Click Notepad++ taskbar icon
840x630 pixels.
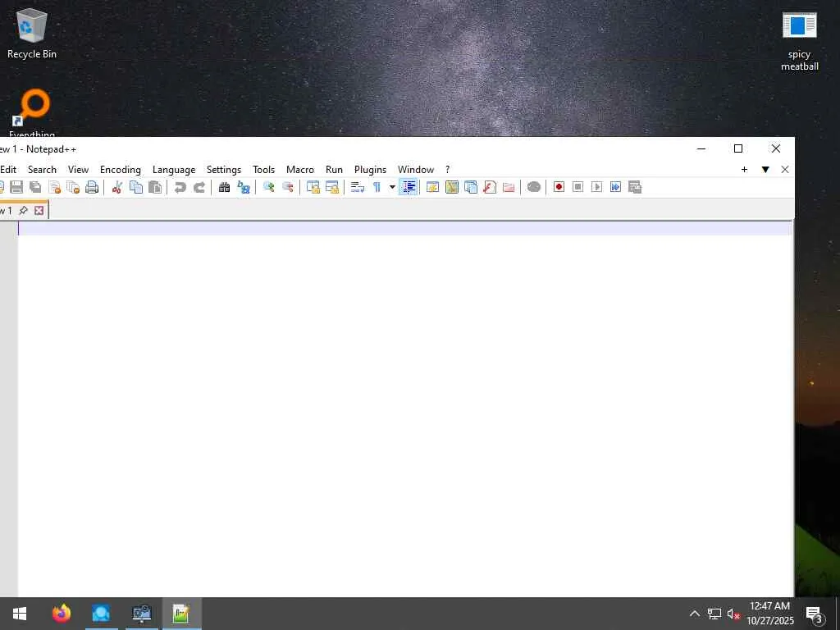pyautogui.click(x=181, y=614)
